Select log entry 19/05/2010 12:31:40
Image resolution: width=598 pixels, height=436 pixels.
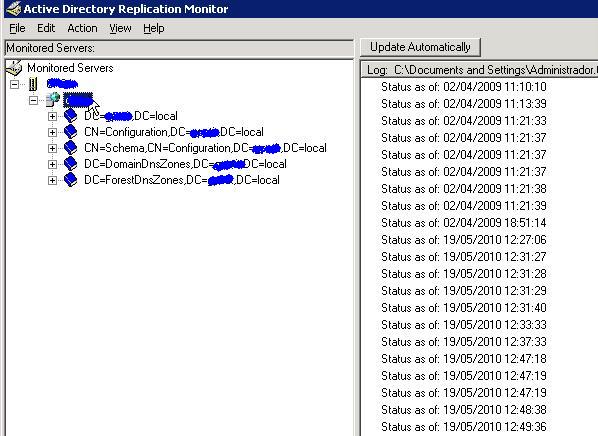(464, 308)
